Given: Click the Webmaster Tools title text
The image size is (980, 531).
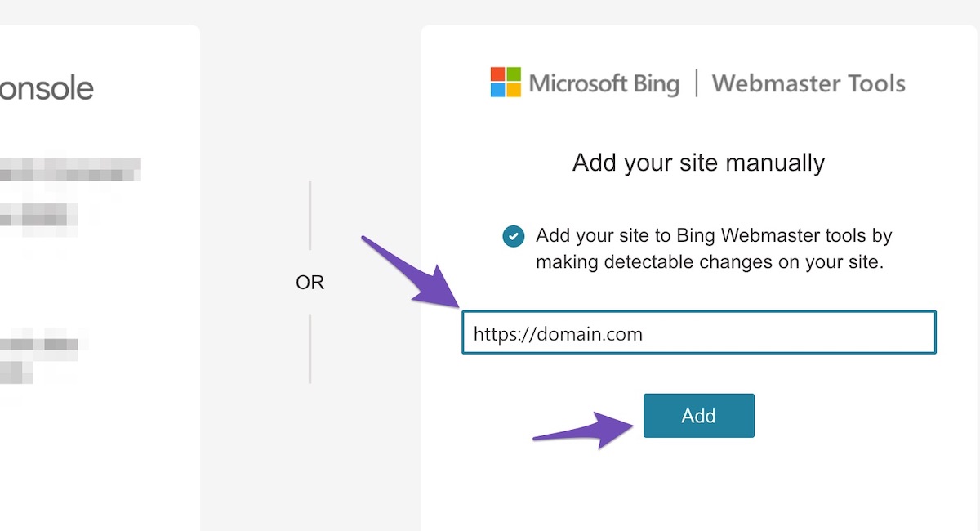Looking at the screenshot, I should [808, 83].
